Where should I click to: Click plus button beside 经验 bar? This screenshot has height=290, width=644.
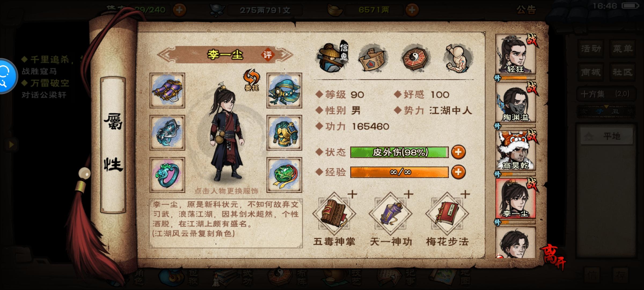pos(458,172)
